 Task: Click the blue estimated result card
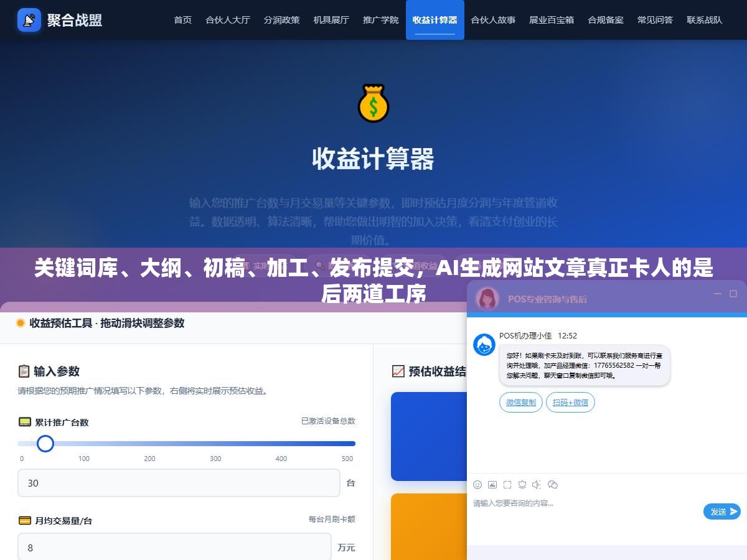tap(429, 436)
